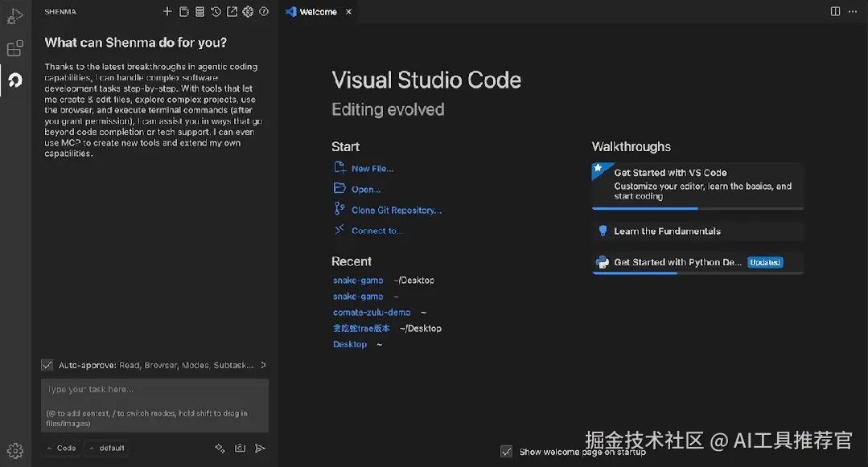Click the Clone Git Repository branch icon

point(339,209)
